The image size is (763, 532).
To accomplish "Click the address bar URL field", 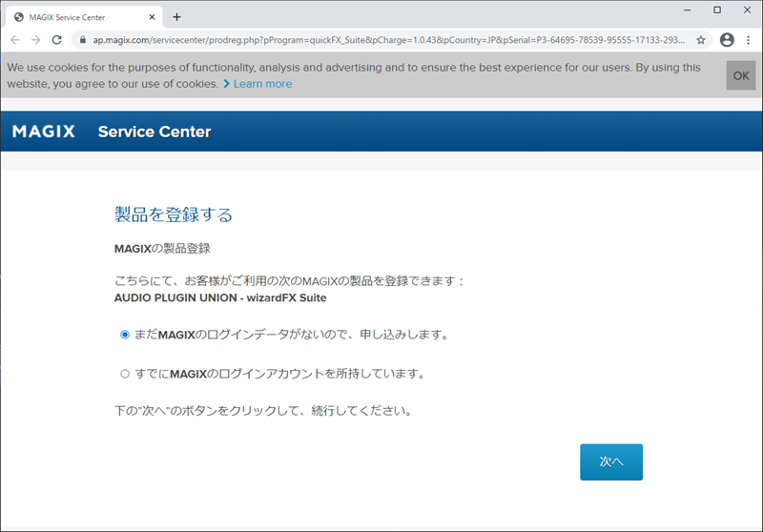I will point(389,40).
